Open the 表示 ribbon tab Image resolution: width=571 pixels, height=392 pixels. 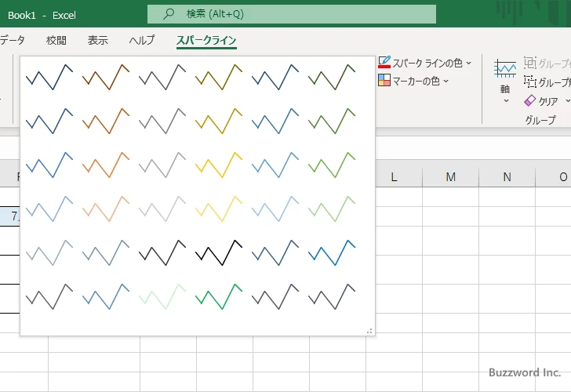click(x=97, y=40)
